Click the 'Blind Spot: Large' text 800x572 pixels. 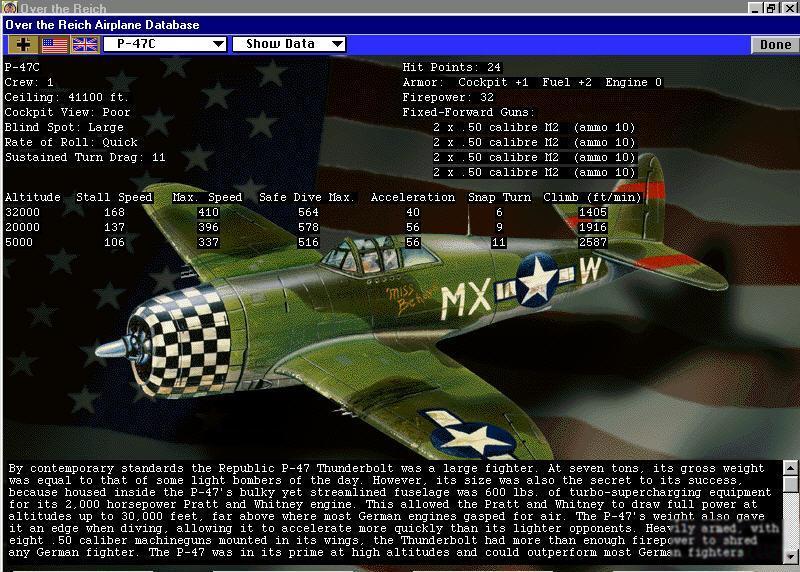(x=64, y=127)
